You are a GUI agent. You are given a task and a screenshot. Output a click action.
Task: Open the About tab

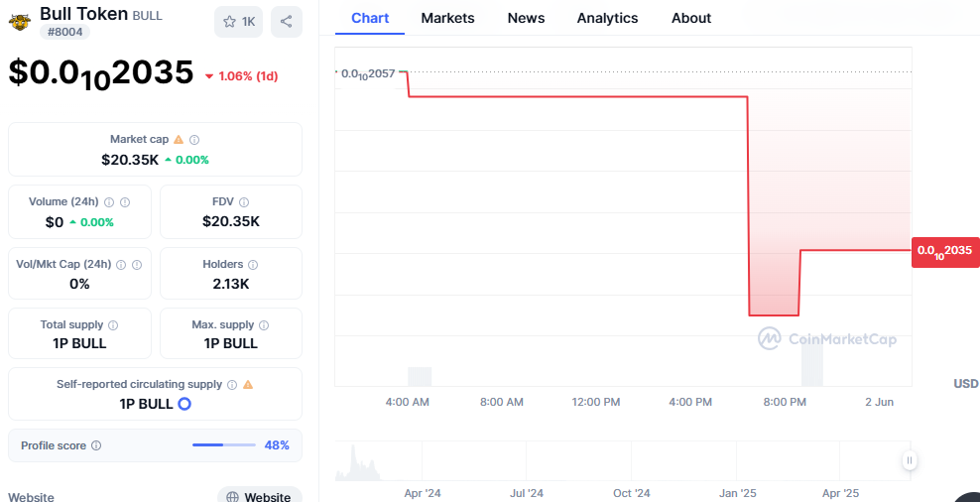click(691, 18)
